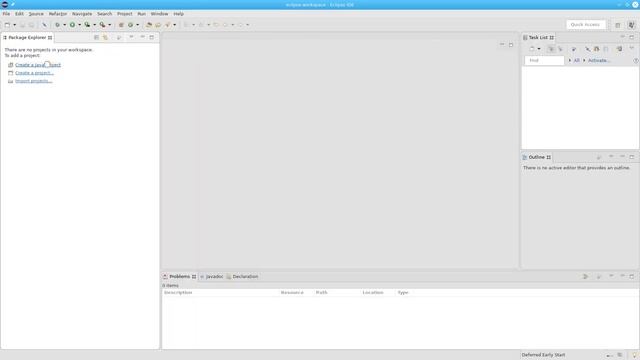Open the New wizard dropdown arrow
Image resolution: width=640 pixels, height=360 pixels.
click(x=14, y=25)
